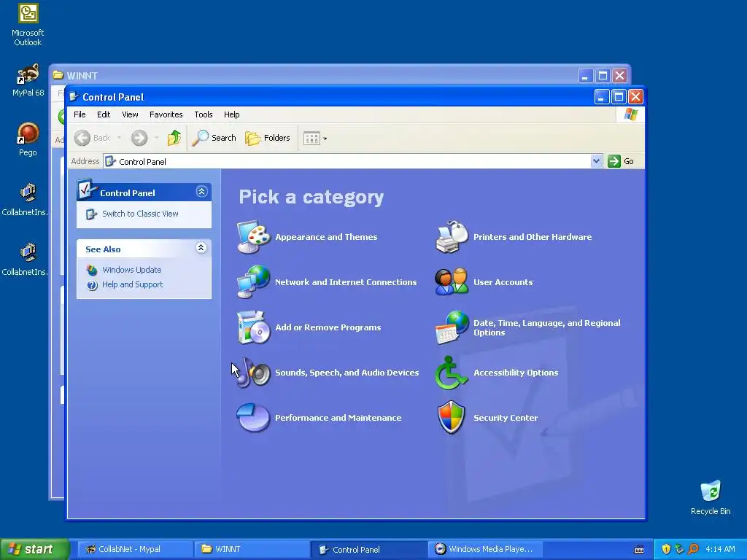
Task: Select the Microsoft Outlook desktop icon
Action: coord(28,25)
